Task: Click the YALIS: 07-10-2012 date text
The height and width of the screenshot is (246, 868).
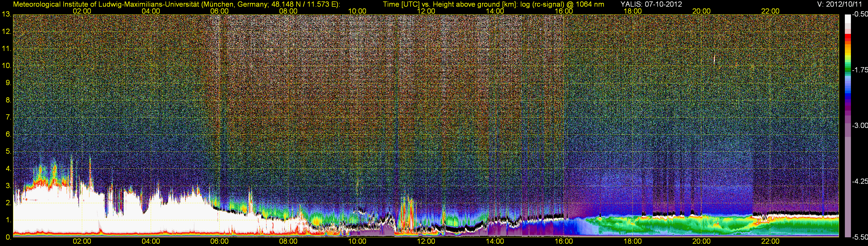Action: click(651, 4)
